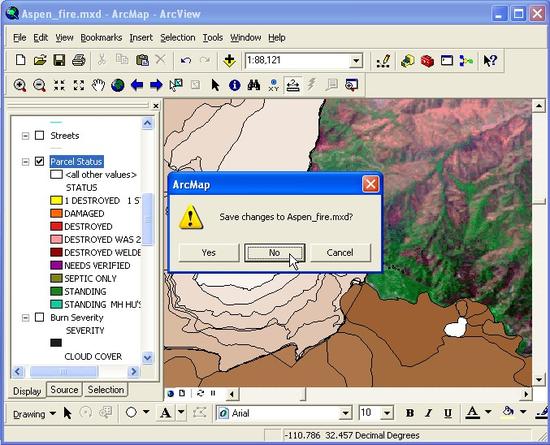Click the Fixed Zoom Out arrows icon
Screen dimensions: 550x445
click(x=79, y=85)
